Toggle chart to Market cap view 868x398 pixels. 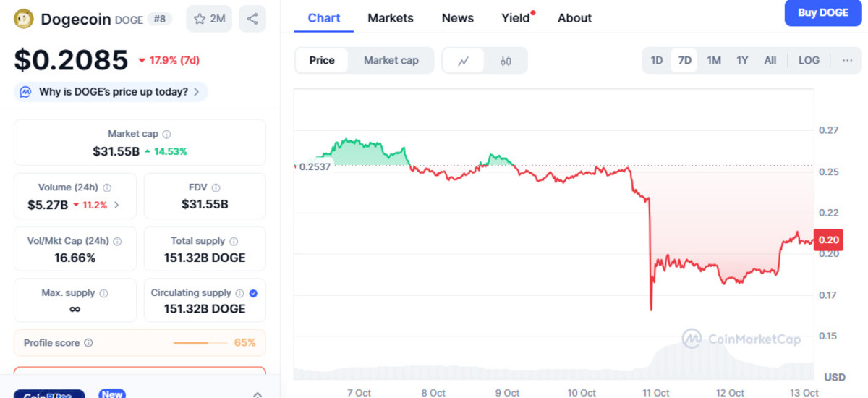pos(391,61)
